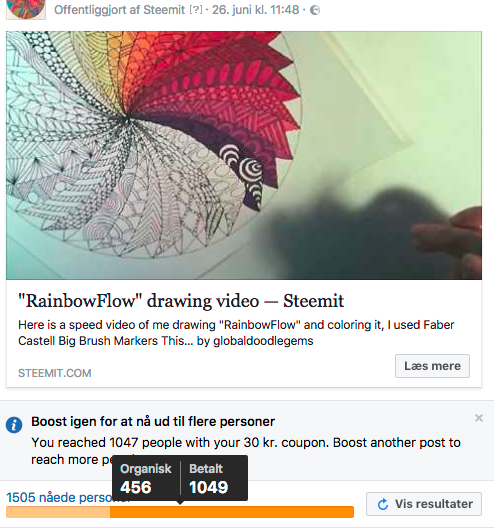Open the 26. juni kl. 11:48 timestamp
The image size is (494, 532).
pos(255,10)
